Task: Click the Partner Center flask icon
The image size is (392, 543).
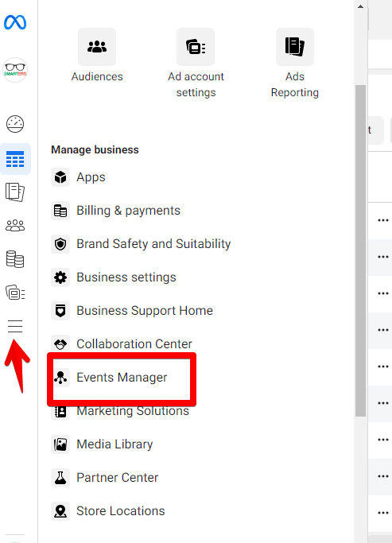Action: click(x=60, y=478)
